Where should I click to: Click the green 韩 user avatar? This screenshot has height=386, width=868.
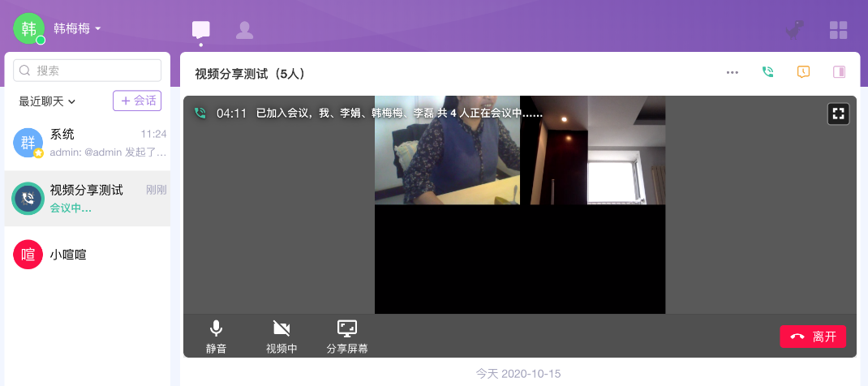point(28,28)
